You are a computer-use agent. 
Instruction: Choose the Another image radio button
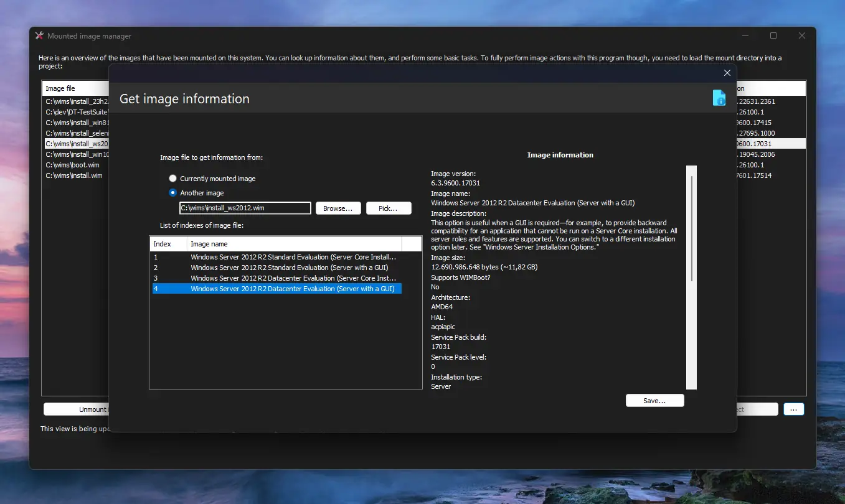[173, 193]
